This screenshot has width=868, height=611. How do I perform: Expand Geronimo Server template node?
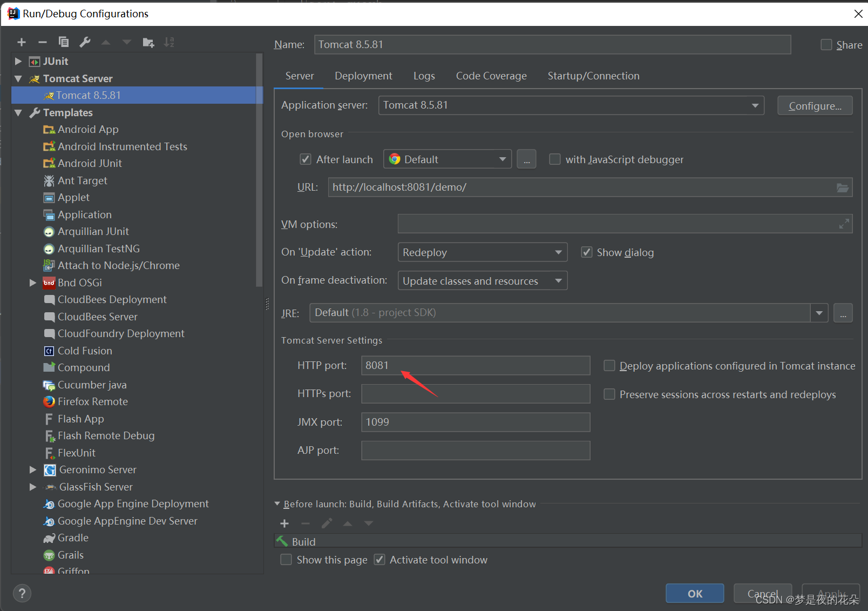pyautogui.click(x=33, y=470)
